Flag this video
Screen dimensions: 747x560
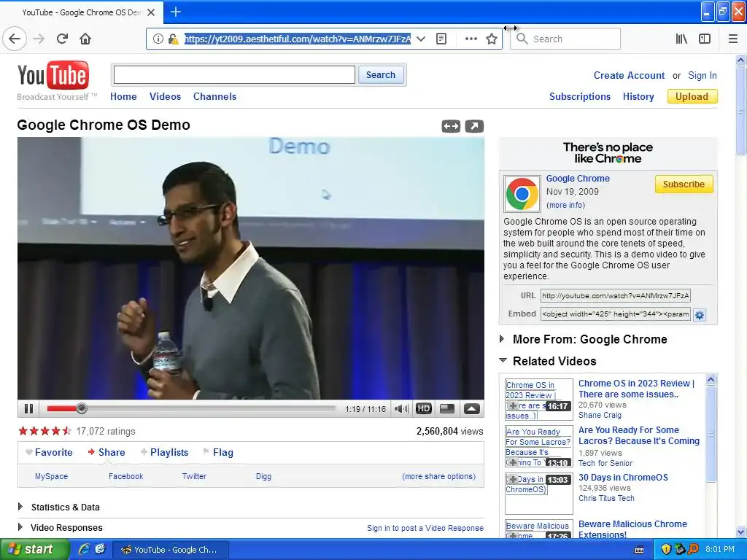[x=218, y=452]
